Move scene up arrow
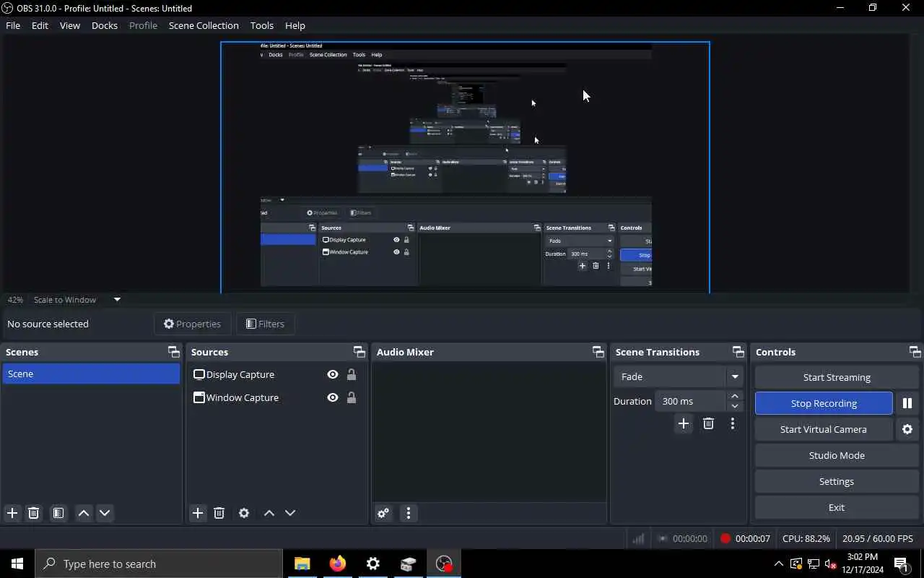 pyautogui.click(x=84, y=513)
